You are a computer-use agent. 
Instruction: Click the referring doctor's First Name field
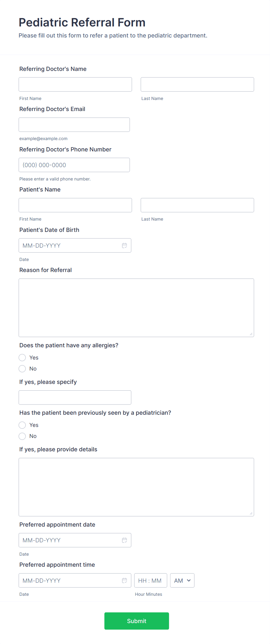coord(75,84)
